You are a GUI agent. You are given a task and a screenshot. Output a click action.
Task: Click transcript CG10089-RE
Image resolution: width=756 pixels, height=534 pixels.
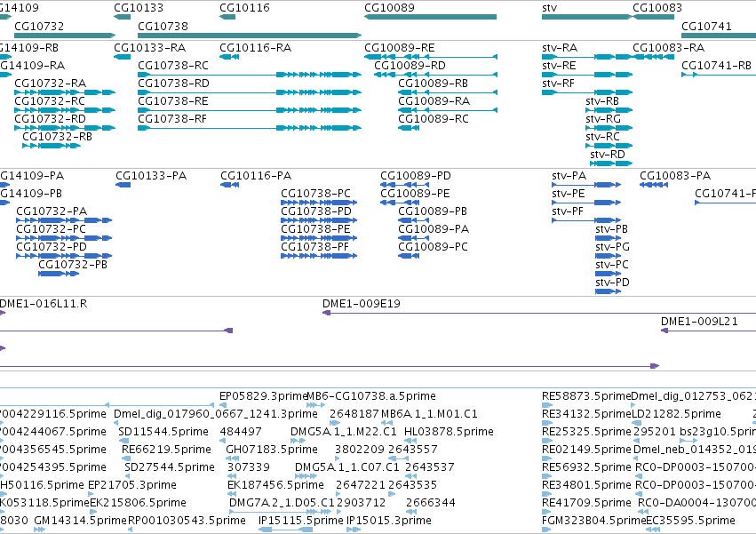coord(431,57)
